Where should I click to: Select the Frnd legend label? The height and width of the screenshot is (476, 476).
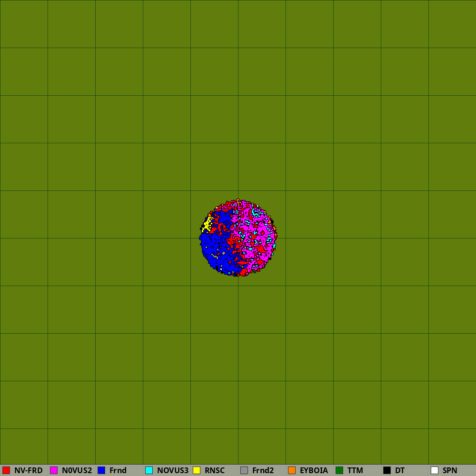point(118,470)
